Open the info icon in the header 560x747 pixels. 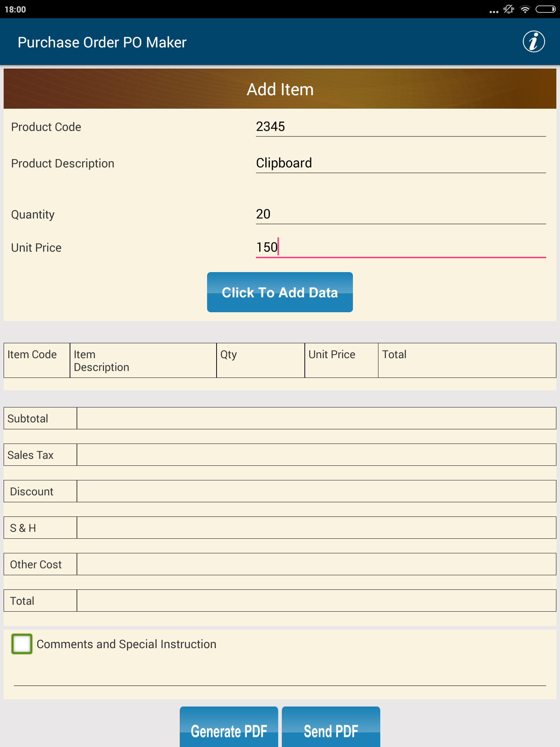click(534, 42)
